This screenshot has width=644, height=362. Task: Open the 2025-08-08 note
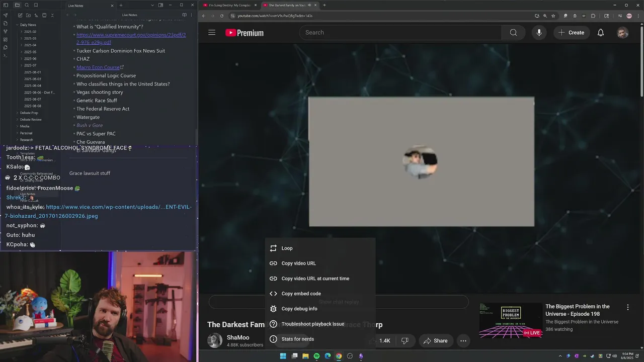[33, 106]
